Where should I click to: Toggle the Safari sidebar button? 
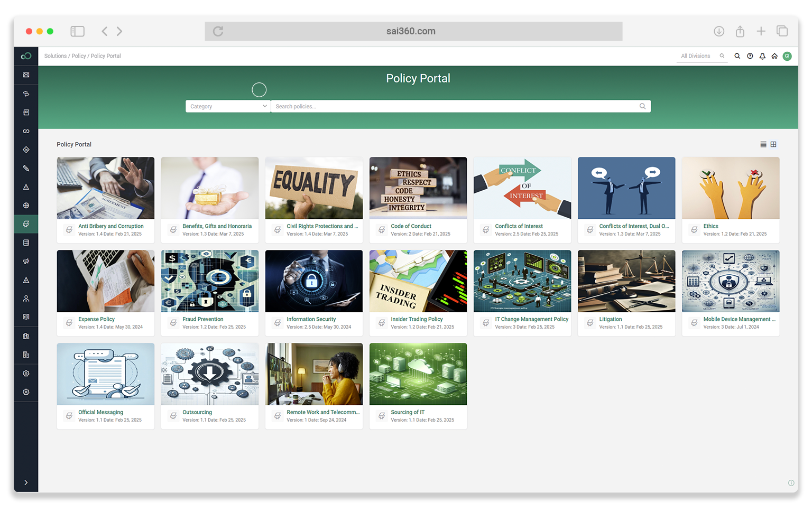click(78, 31)
